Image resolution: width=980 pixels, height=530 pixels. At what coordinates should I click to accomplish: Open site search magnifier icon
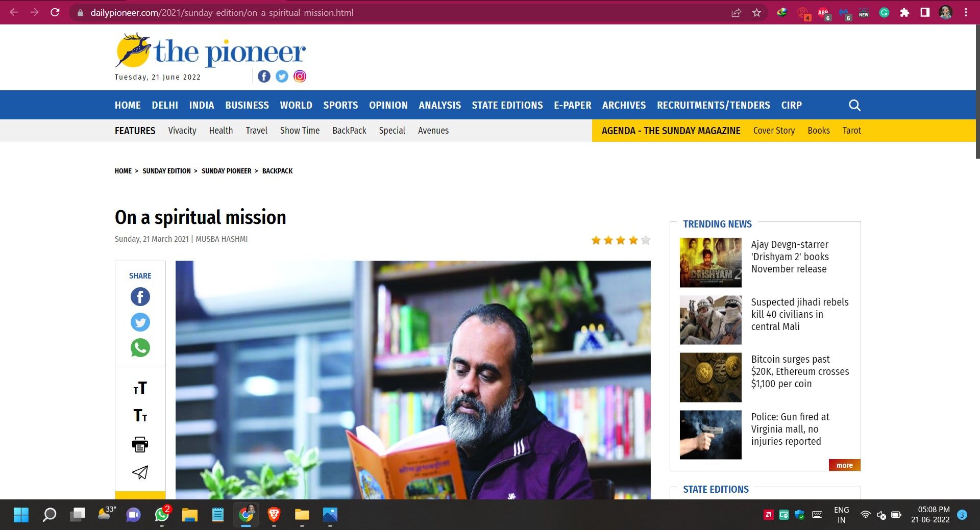(x=854, y=105)
